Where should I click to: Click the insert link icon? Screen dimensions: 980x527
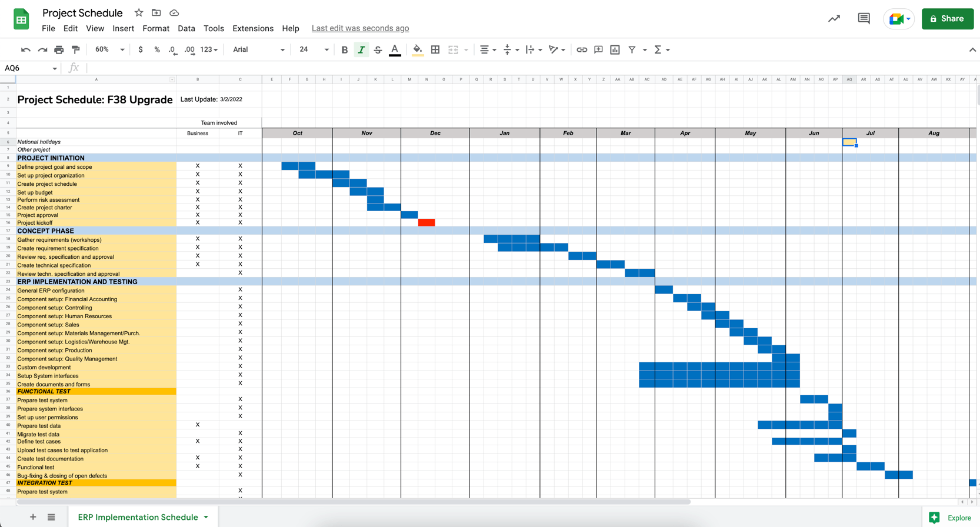581,50
